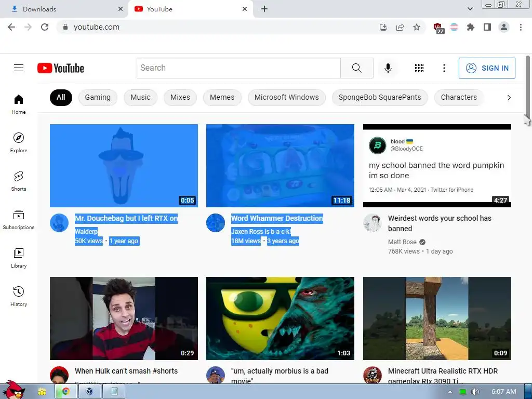The image size is (532, 399).
Task: Click the Angry Birds start button
Action: pos(15,390)
